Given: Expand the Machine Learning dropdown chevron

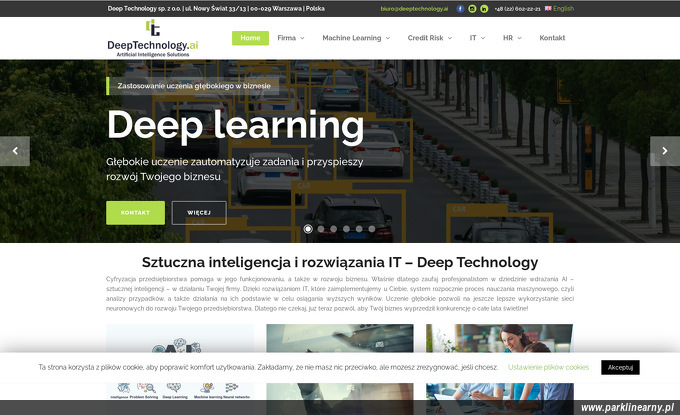Looking at the screenshot, I should (388, 38).
